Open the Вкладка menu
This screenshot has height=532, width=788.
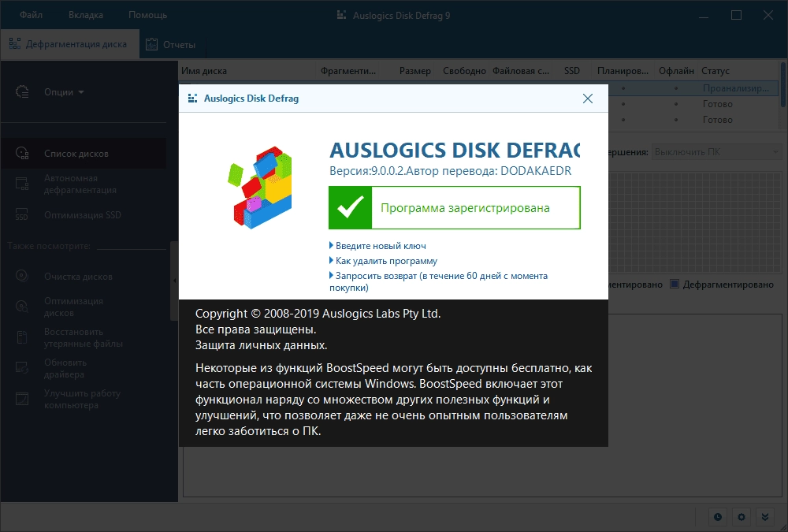click(86, 15)
